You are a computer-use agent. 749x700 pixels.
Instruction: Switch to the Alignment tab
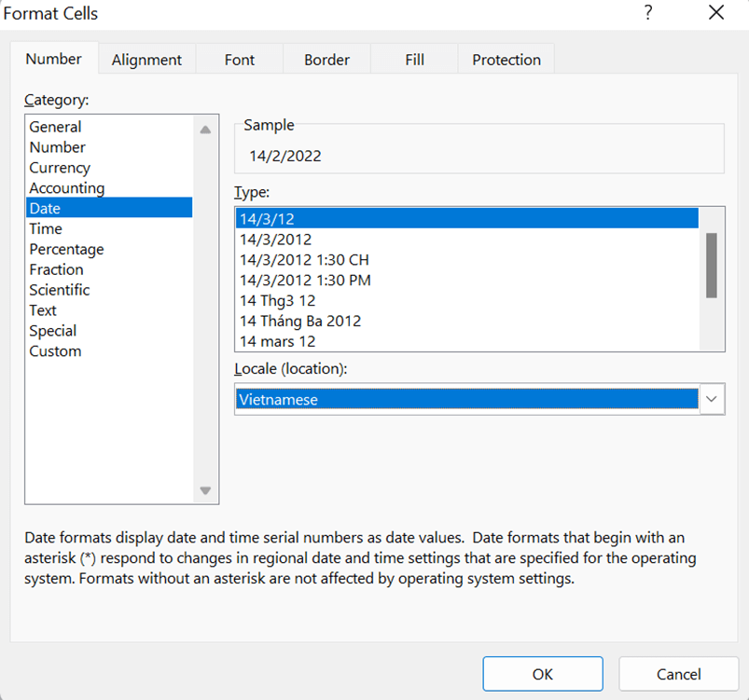(x=146, y=60)
